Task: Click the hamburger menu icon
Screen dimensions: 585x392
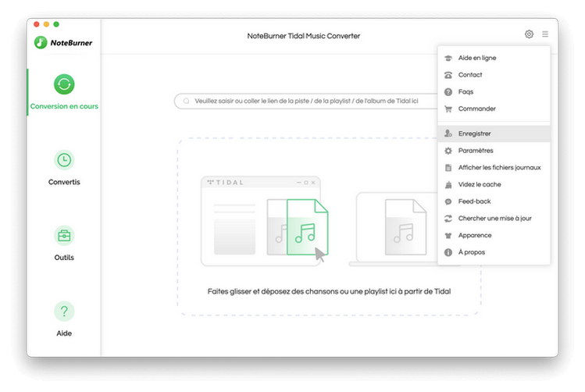Action: (545, 34)
